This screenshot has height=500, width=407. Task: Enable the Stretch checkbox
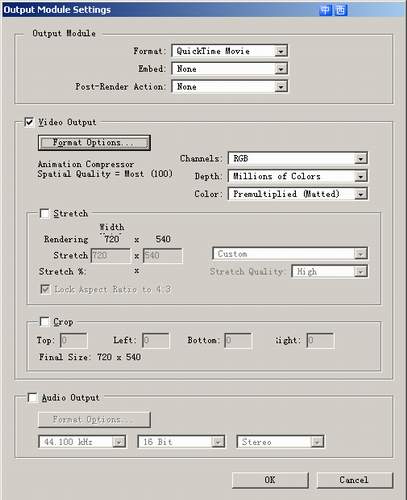(x=44, y=213)
